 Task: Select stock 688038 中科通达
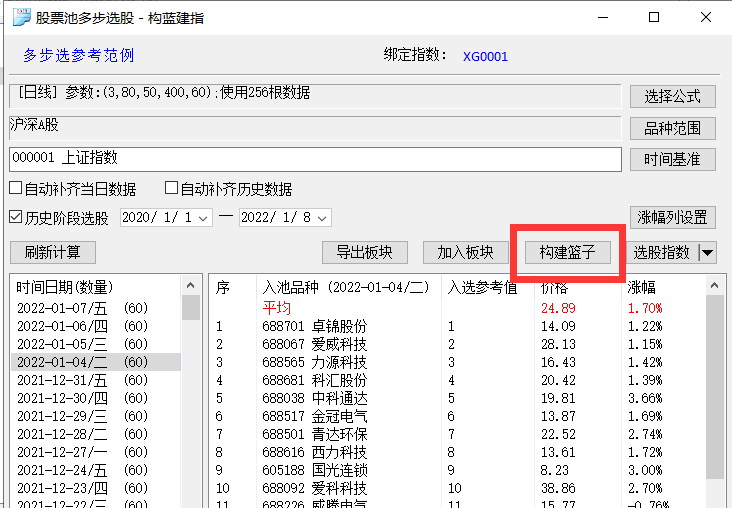coord(458,398)
